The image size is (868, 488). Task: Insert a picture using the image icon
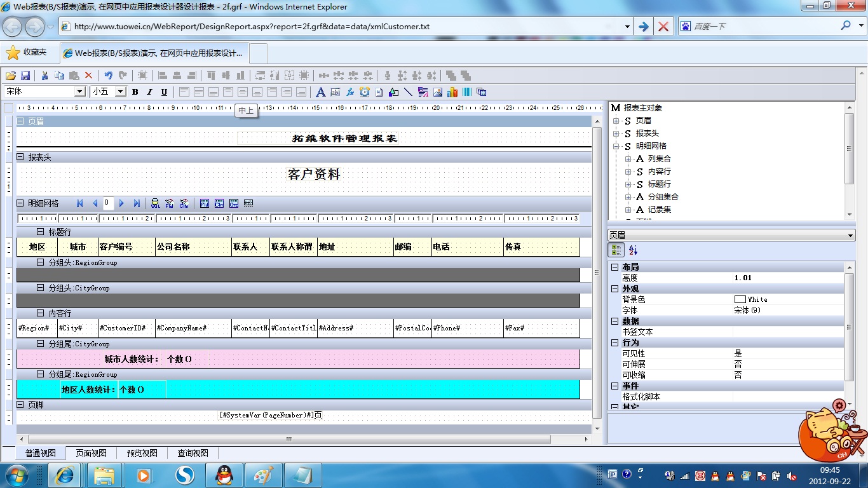437,92
